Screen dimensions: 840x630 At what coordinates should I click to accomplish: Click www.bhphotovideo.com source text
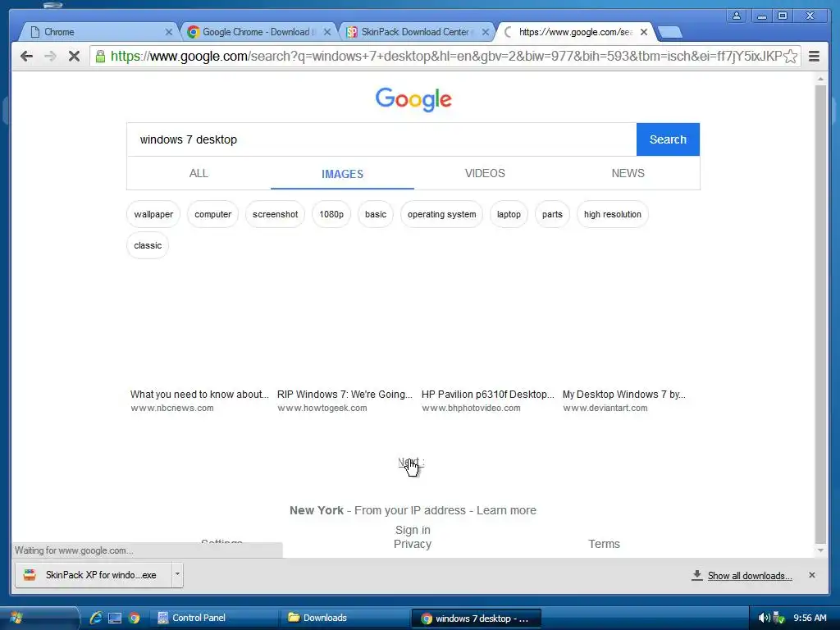click(x=471, y=409)
